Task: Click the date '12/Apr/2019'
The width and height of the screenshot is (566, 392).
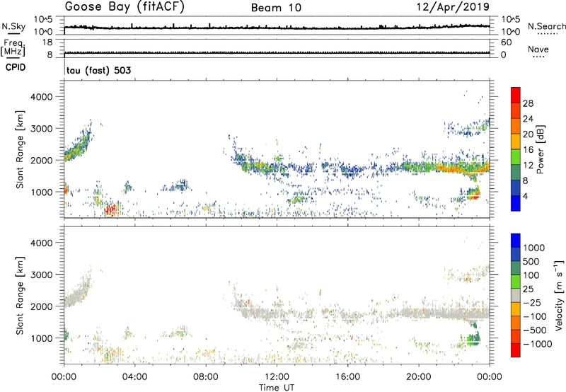Action: pyautogui.click(x=453, y=7)
